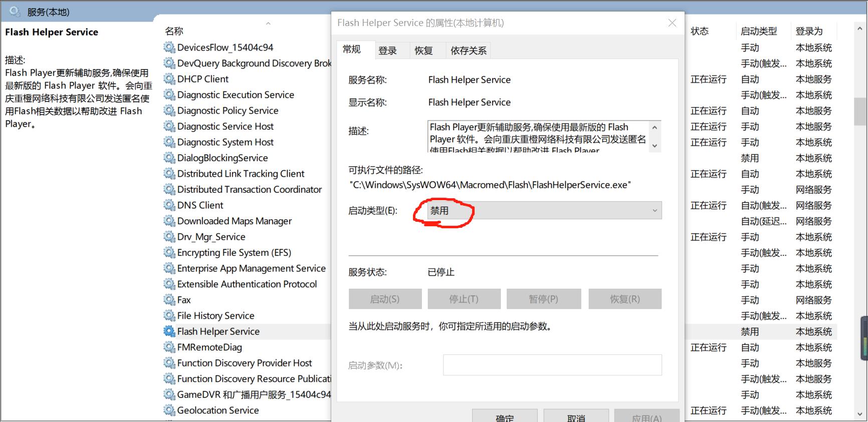
Task: Click the 暂停(P) button
Action: [544, 299]
